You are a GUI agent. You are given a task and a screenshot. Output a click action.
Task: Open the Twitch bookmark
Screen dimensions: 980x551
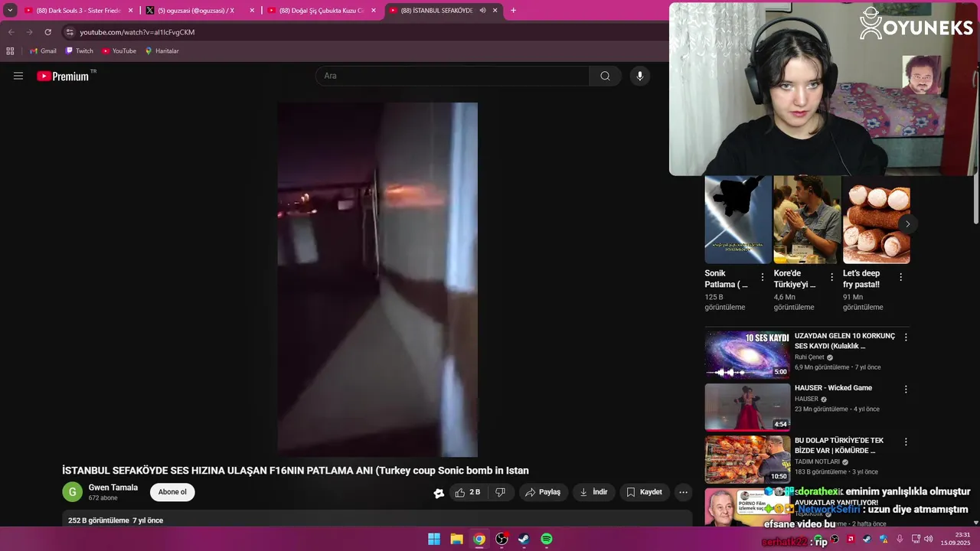79,51
